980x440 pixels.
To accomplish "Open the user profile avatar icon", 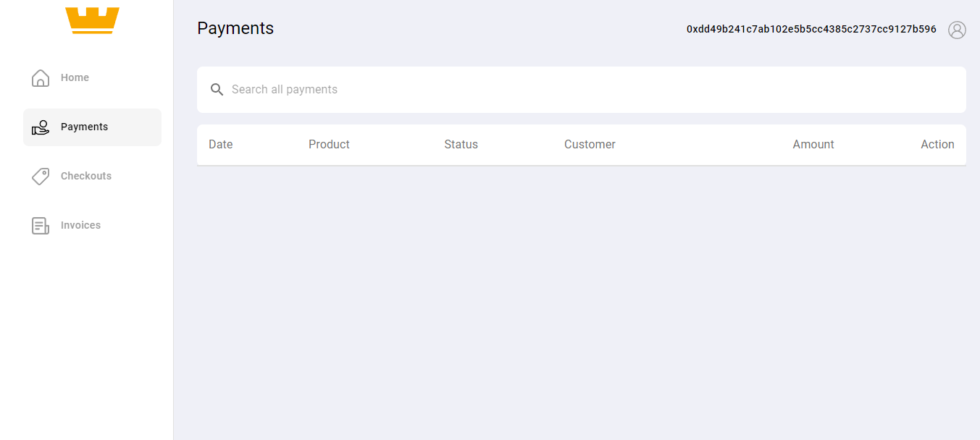I will point(957,30).
